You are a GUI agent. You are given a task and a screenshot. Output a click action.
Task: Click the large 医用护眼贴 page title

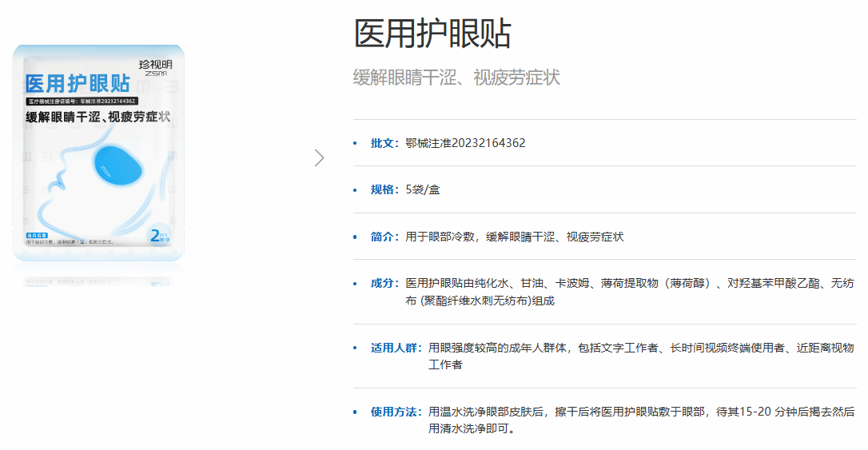[x=432, y=34]
